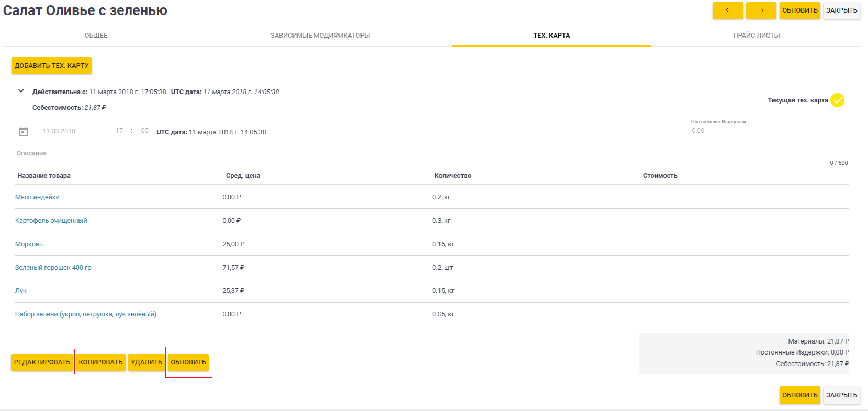Click the Описание description field
This screenshot has height=411, width=868.
432,153
